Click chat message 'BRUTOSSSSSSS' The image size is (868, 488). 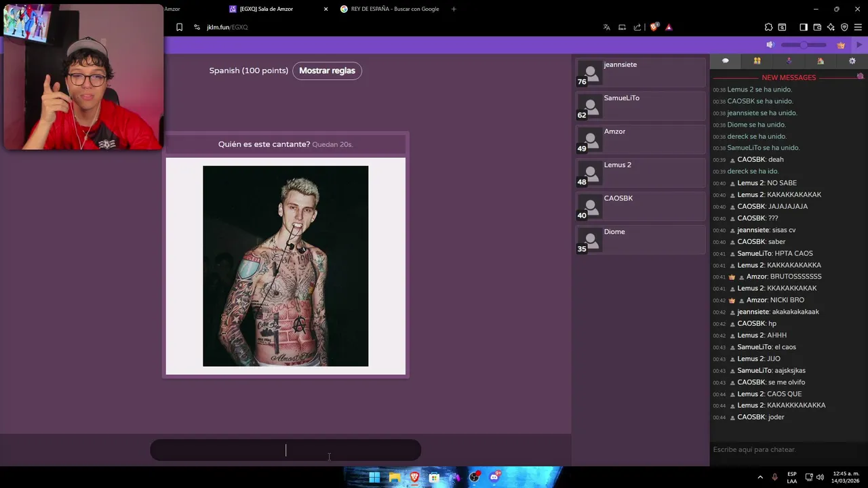796,277
